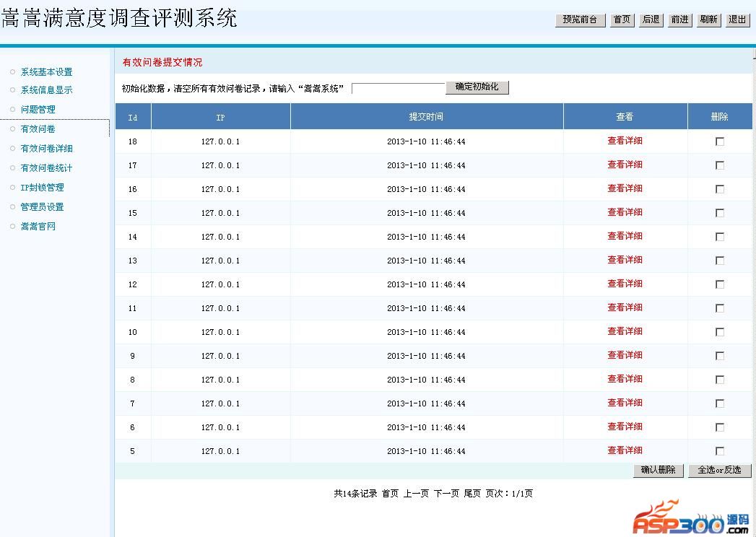Check delete box for record 11
The height and width of the screenshot is (537, 756).
[x=720, y=308]
